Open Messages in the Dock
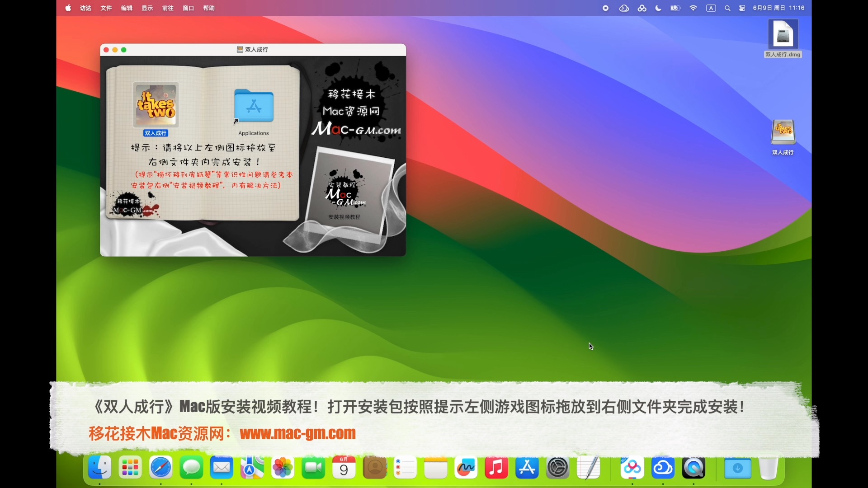The height and width of the screenshot is (488, 868). pyautogui.click(x=191, y=467)
